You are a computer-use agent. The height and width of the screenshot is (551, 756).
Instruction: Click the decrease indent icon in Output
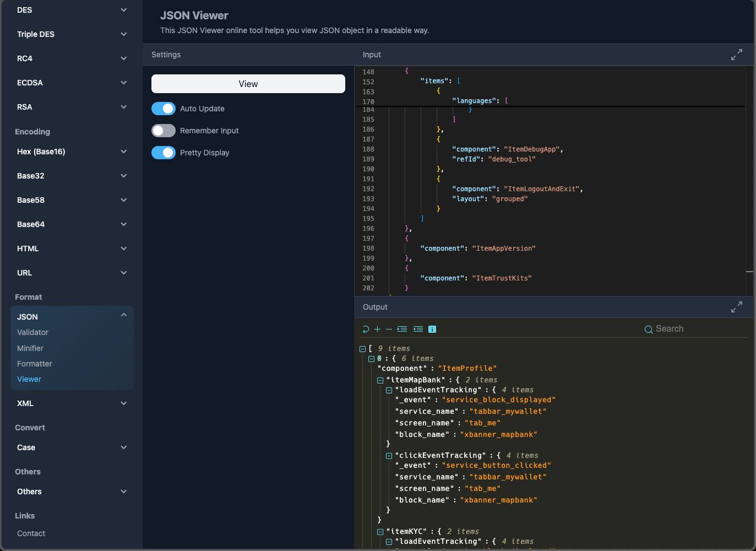coord(418,329)
